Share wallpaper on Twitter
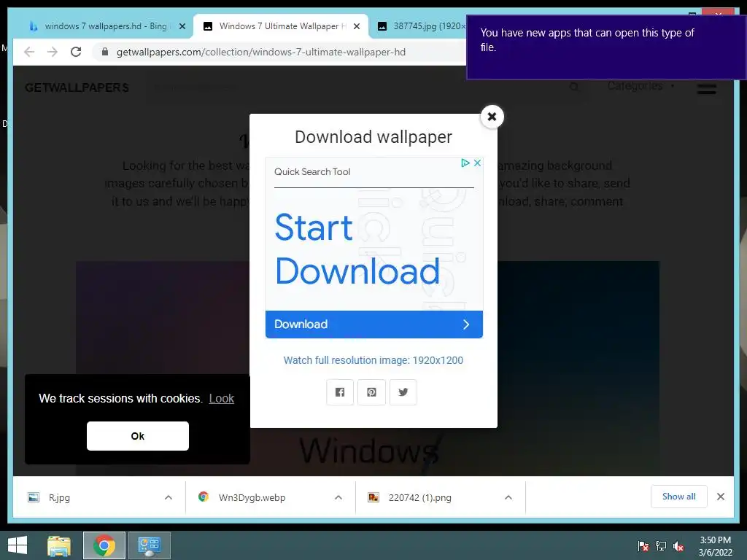The height and width of the screenshot is (560, 747). 403,392
